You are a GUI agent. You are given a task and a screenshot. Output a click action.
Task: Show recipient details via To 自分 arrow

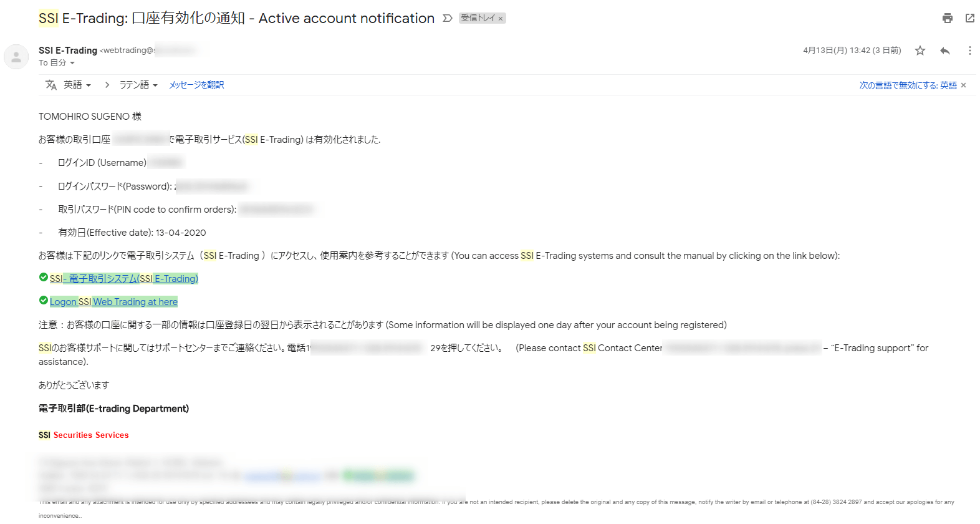[72, 63]
